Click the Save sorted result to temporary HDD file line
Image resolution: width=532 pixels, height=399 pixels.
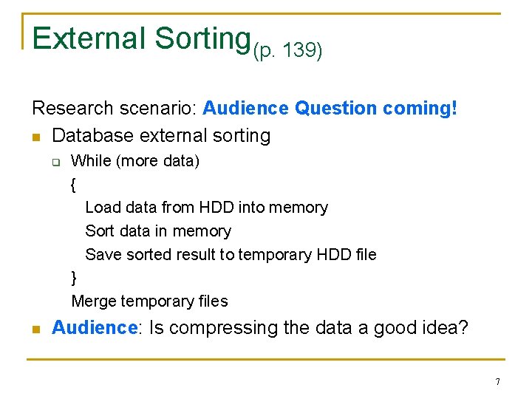pos(231,255)
